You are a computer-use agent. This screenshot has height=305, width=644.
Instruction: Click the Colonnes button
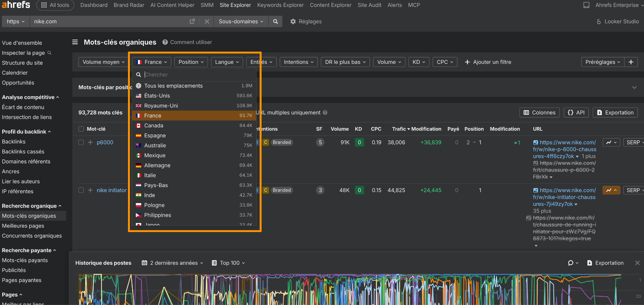[539, 113]
